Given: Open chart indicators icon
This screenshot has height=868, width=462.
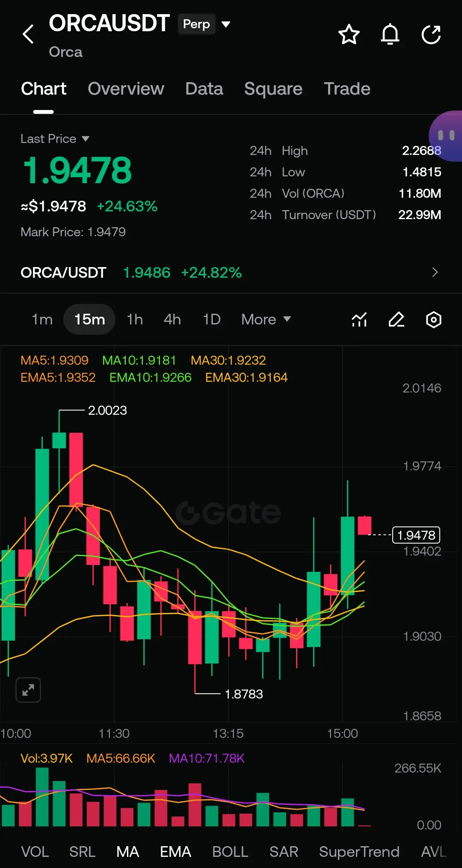Looking at the screenshot, I should coord(359,319).
